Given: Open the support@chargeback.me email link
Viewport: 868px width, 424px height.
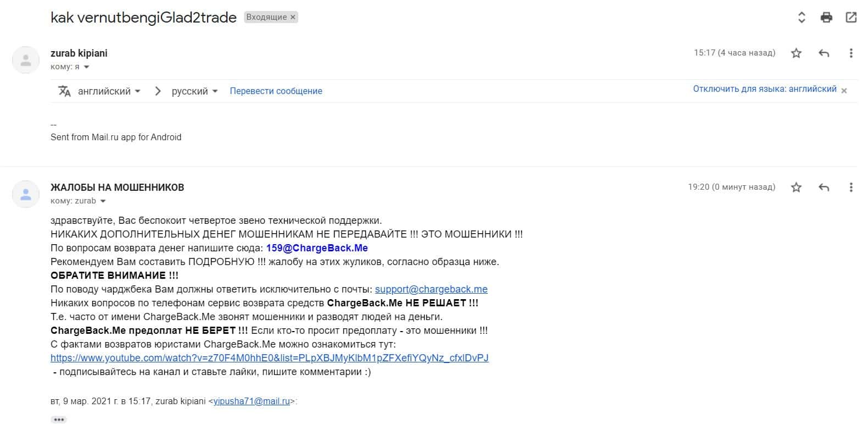Looking at the screenshot, I should (431, 289).
